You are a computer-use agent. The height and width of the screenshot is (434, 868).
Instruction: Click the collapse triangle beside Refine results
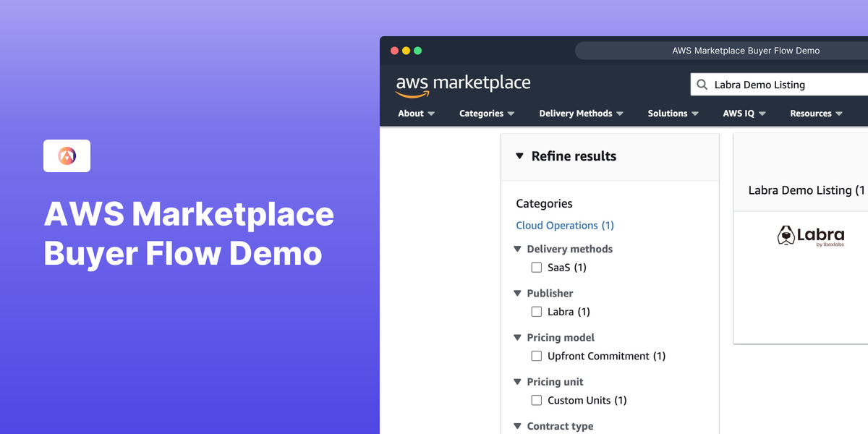pyautogui.click(x=520, y=156)
